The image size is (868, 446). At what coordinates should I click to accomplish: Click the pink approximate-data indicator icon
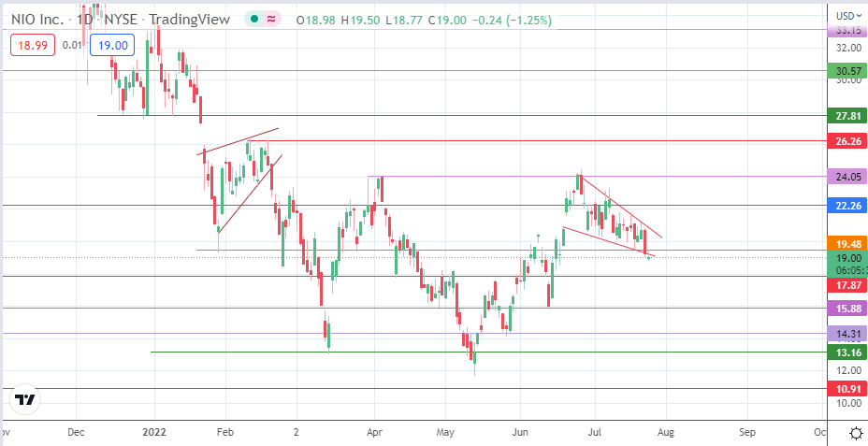[x=271, y=20]
